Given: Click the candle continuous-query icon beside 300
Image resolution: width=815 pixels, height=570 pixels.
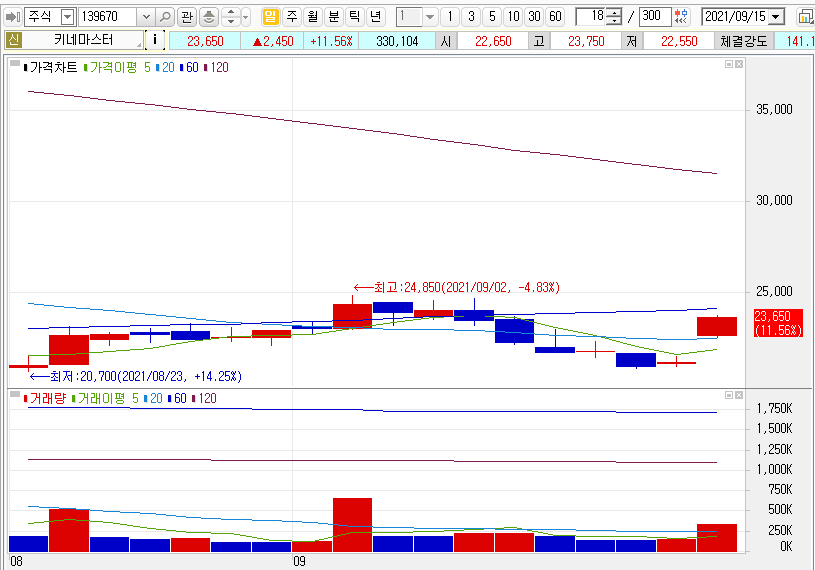Looking at the screenshot, I should click(x=681, y=17).
